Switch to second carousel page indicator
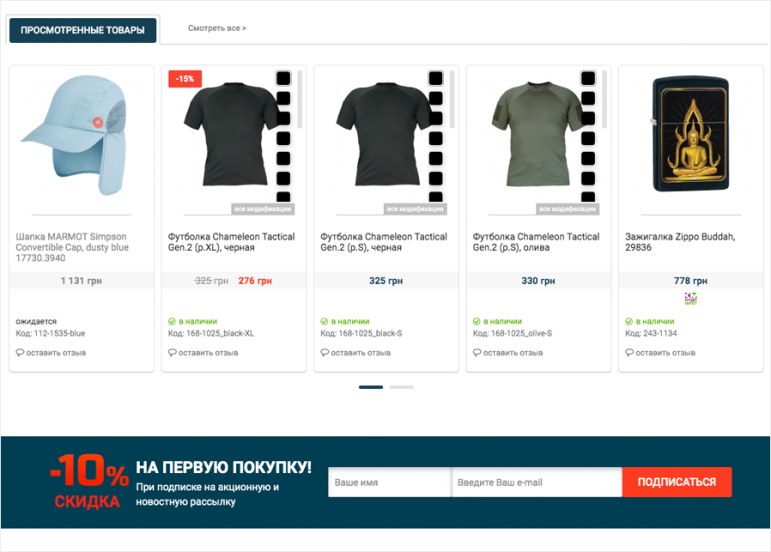The width and height of the screenshot is (771, 552). (401, 387)
